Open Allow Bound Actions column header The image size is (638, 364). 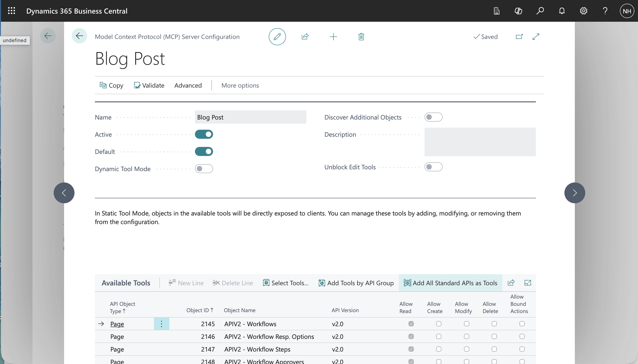click(x=519, y=304)
